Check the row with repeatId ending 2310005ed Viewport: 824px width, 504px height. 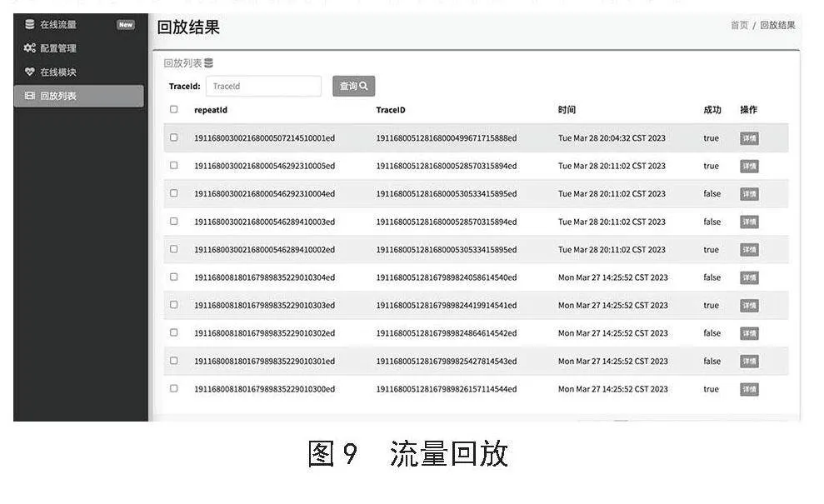(173, 165)
